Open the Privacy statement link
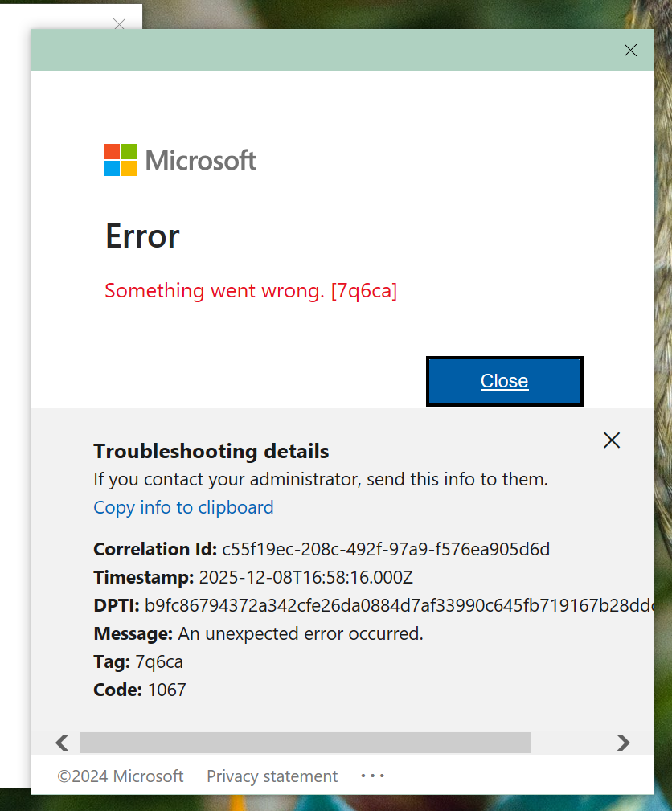The height and width of the screenshot is (811, 672). pos(272,776)
